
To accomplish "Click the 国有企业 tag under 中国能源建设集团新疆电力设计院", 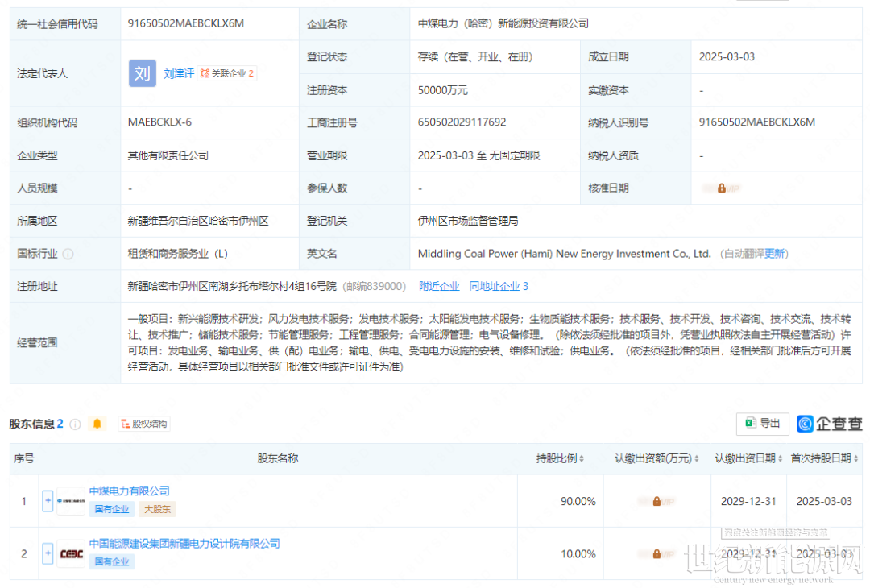I will 111,562.
